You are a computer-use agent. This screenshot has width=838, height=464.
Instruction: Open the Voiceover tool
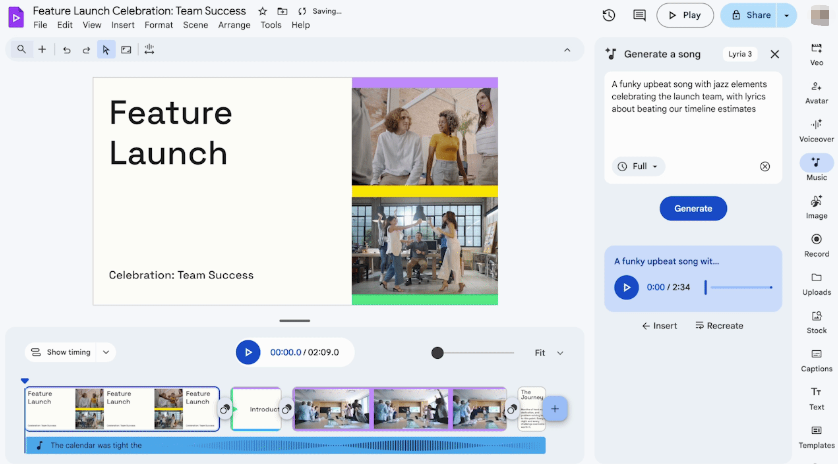[816, 129]
